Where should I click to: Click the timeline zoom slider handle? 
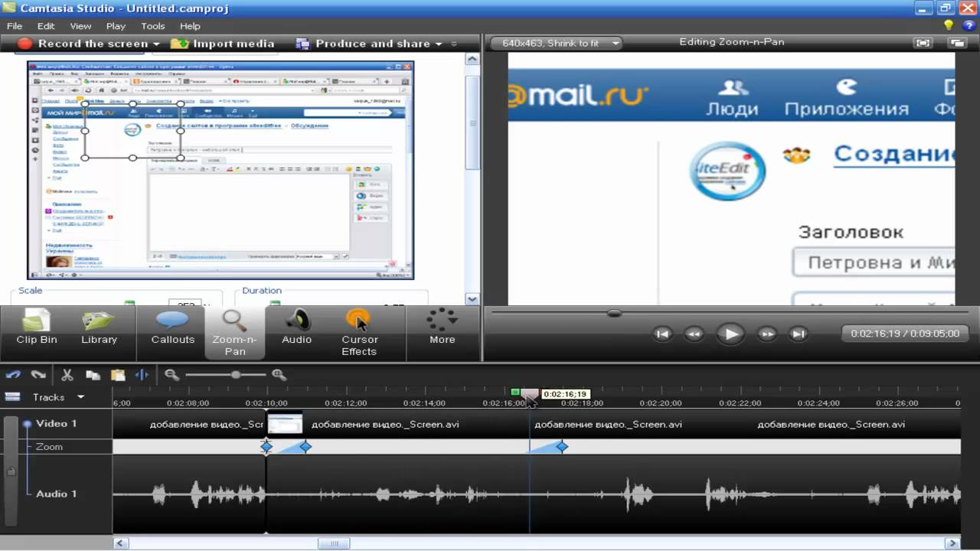point(236,375)
